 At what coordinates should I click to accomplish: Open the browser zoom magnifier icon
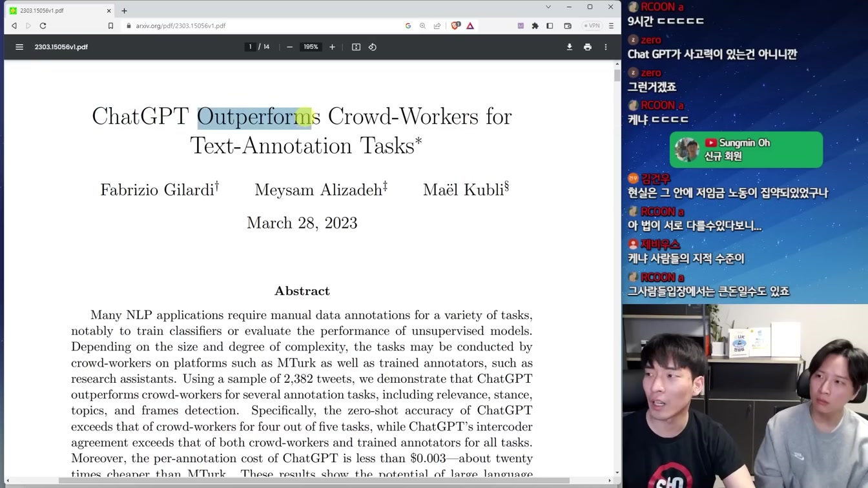point(422,26)
